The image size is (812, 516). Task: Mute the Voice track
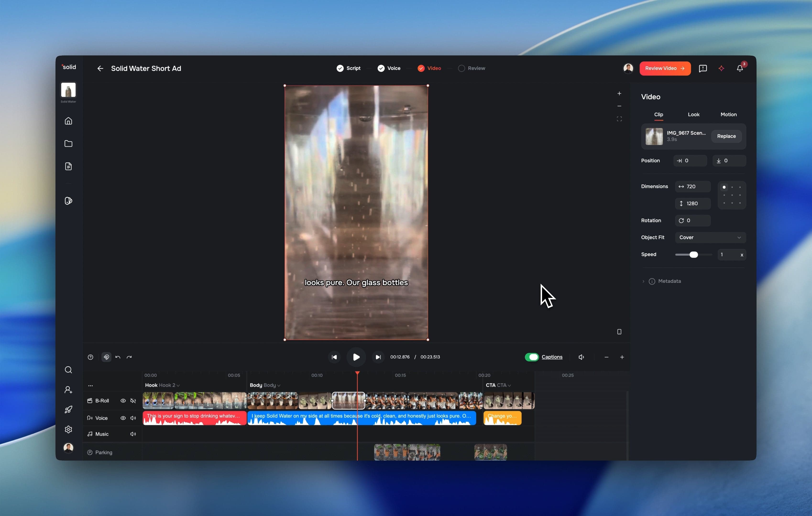click(133, 418)
